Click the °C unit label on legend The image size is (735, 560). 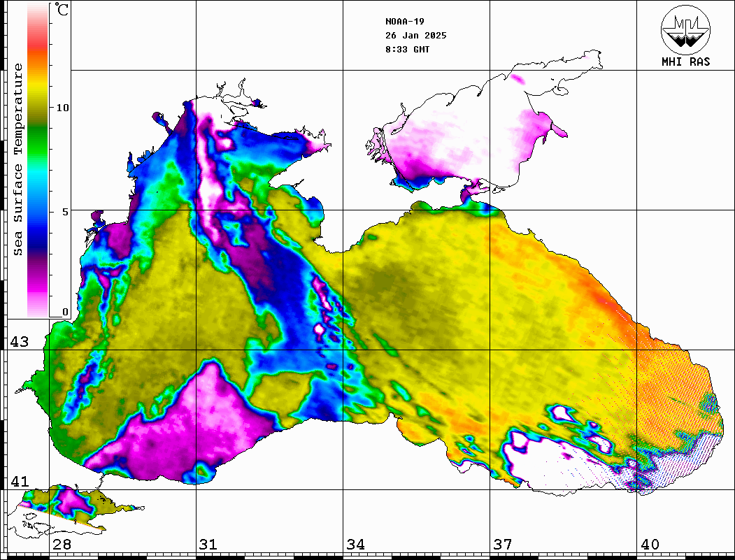point(62,9)
